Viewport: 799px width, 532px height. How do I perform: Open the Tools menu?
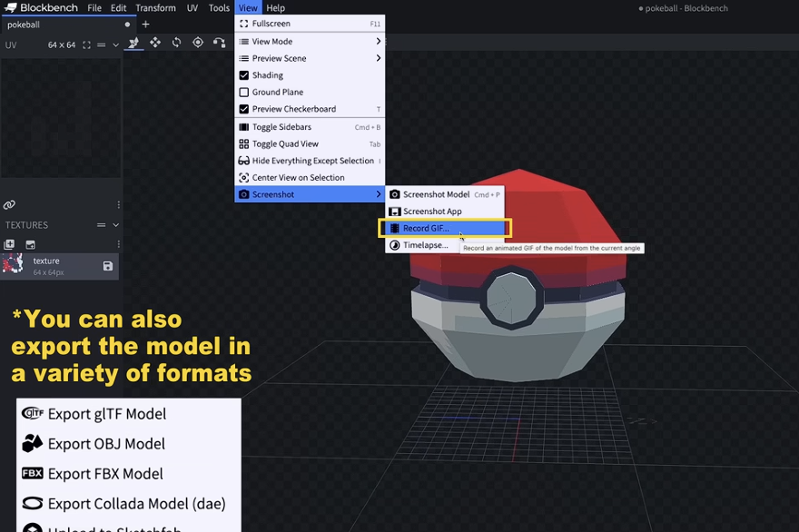[219, 7]
